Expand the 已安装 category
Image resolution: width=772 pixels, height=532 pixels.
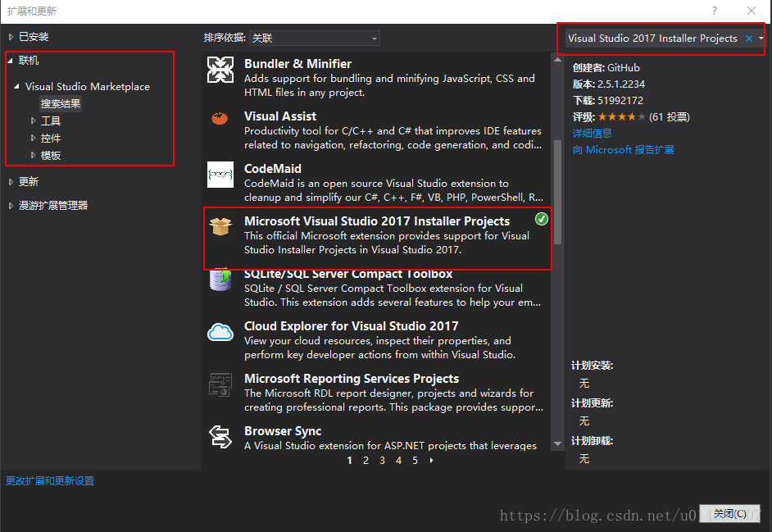tap(11, 37)
